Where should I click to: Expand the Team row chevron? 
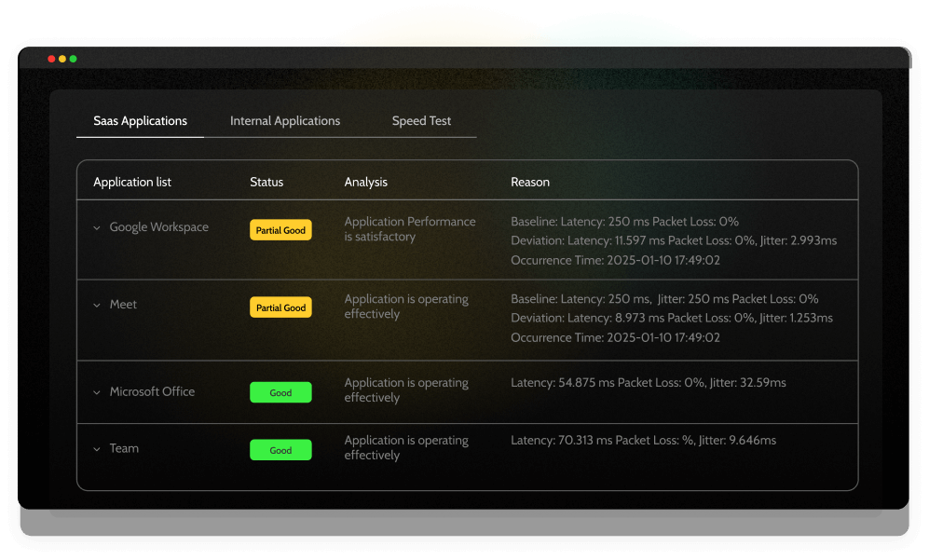(x=97, y=449)
